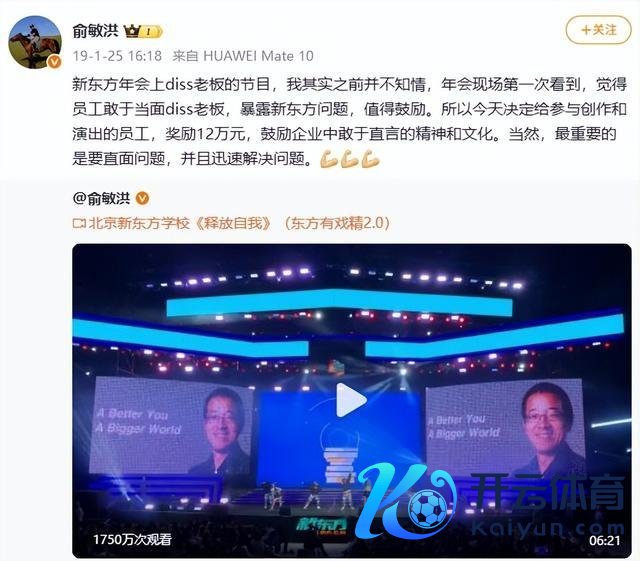
Task: Click the 关注 follow button
Action: coord(598,30)
